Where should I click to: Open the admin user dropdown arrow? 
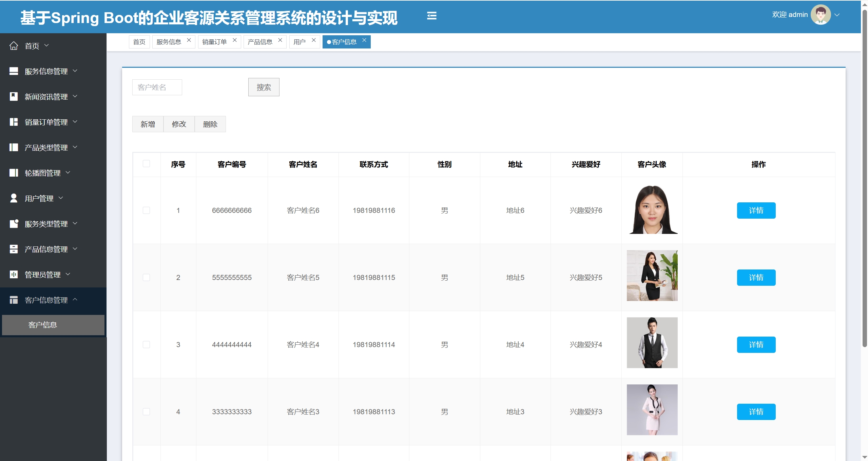pos(837,15)
